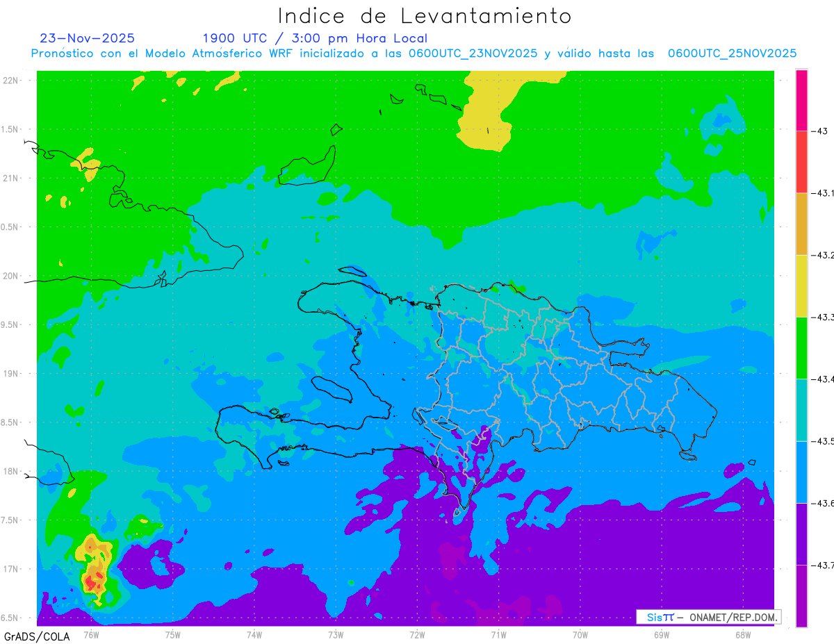This screenshot has width=834, height=644.
Task: Select the yellow swatch on the color scale
Action: tap(801, 286)
